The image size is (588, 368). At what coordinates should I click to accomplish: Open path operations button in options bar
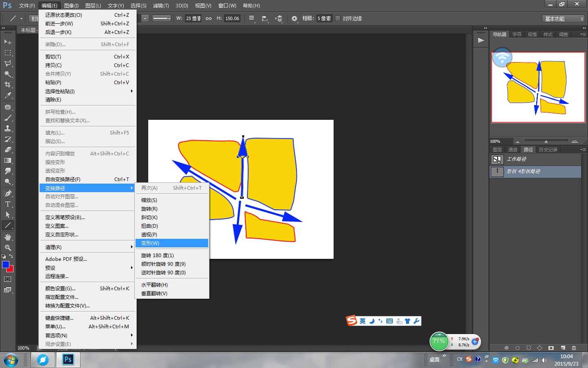point(252,18)
